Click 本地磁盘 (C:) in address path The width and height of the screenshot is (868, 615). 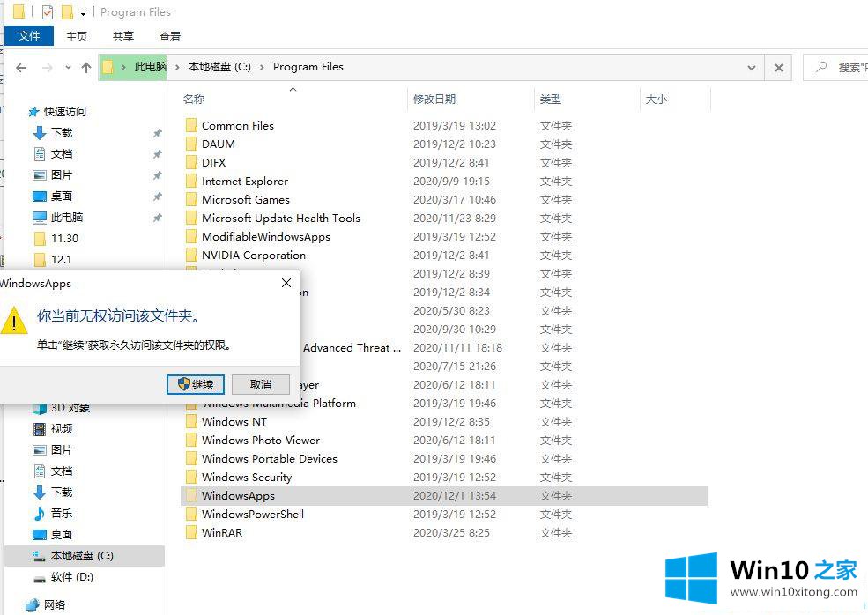coord(219,67)
